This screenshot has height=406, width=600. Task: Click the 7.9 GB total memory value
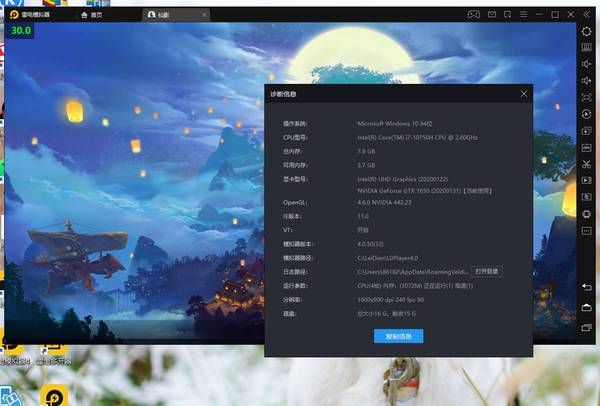[366, 151]
